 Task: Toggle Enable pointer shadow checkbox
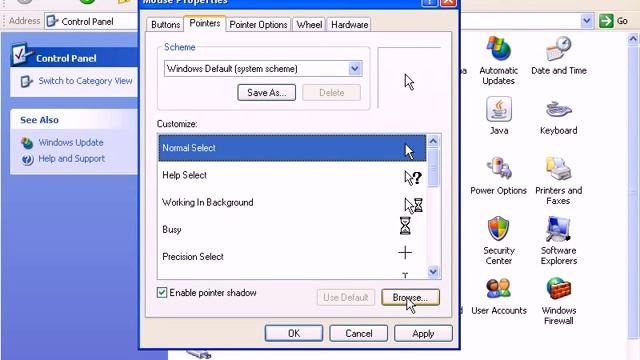point(162,292)
